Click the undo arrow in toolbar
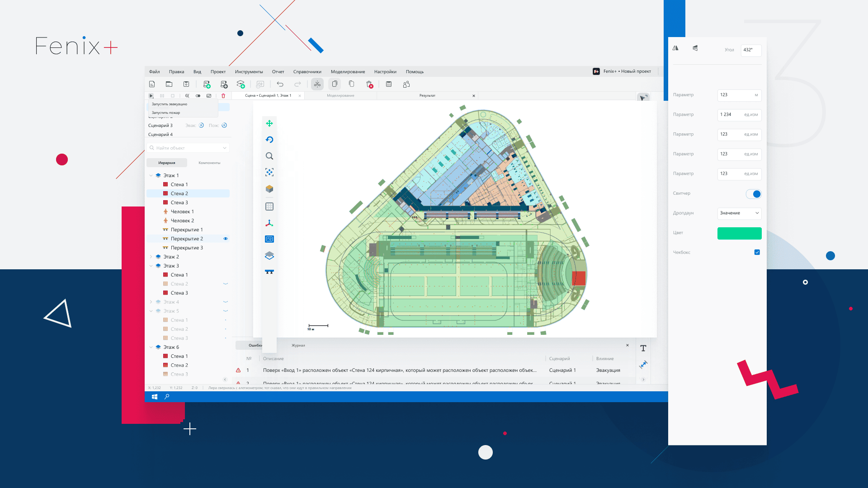 pos(280,84)
